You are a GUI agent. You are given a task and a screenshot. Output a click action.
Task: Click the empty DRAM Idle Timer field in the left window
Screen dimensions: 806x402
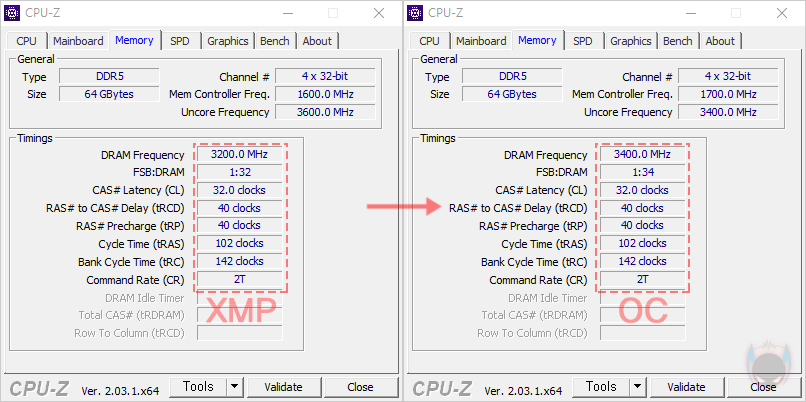coord(240,298)
